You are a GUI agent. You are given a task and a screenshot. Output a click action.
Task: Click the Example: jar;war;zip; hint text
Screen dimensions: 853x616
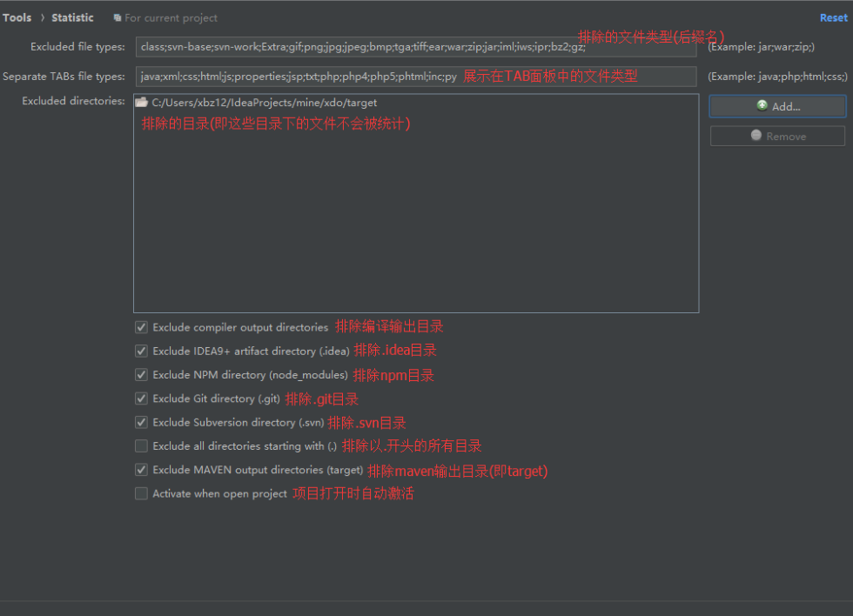pos(761,47)
